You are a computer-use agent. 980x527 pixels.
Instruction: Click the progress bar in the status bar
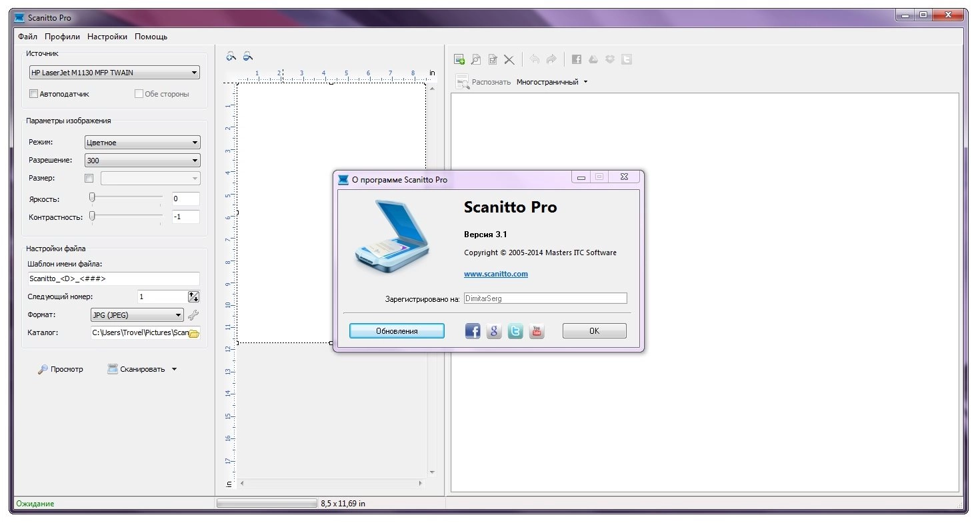[x=267, y=504]
